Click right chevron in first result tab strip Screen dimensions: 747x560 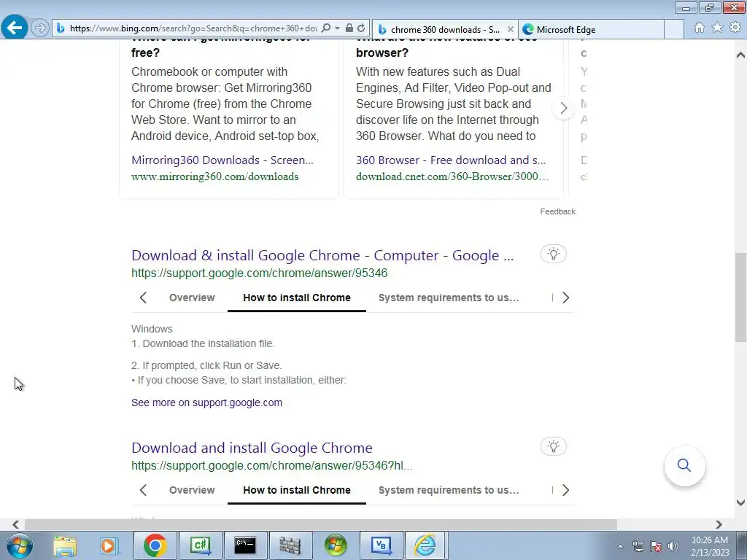pos(565,297)
